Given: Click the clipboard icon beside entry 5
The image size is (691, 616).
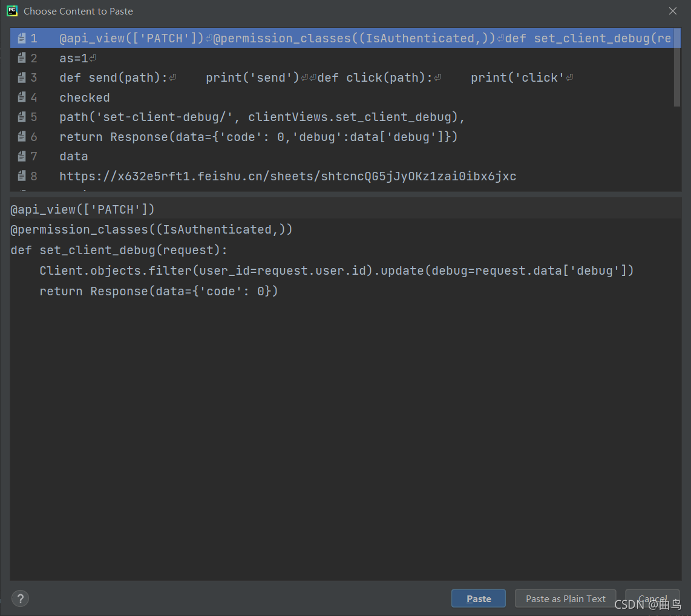Looking at the screenshot, I should [x=22, y=117].
